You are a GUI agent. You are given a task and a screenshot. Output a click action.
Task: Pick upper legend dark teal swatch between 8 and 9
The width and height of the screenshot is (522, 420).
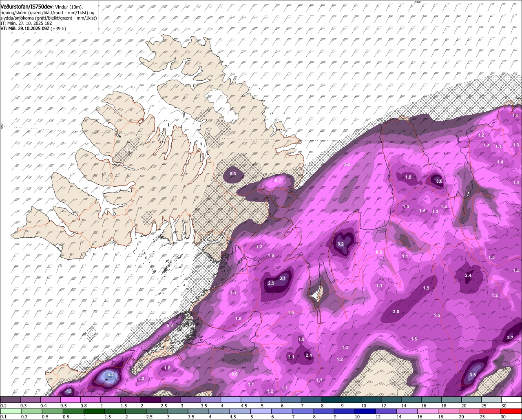[x=331, y=400]
